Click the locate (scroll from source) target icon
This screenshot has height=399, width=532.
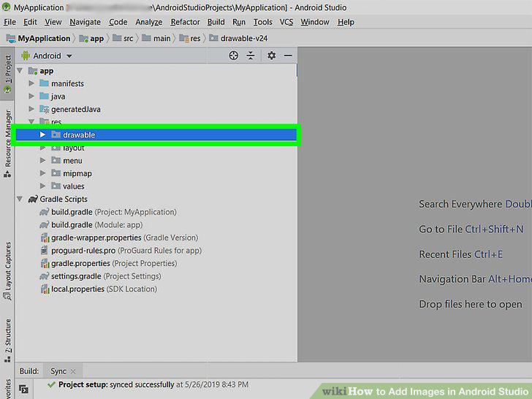click(x=233, y=56)
